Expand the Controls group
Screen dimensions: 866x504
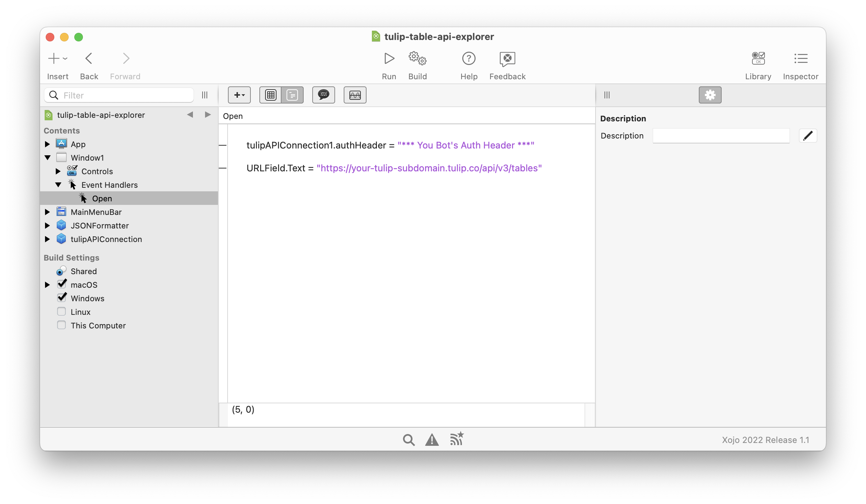58,171
